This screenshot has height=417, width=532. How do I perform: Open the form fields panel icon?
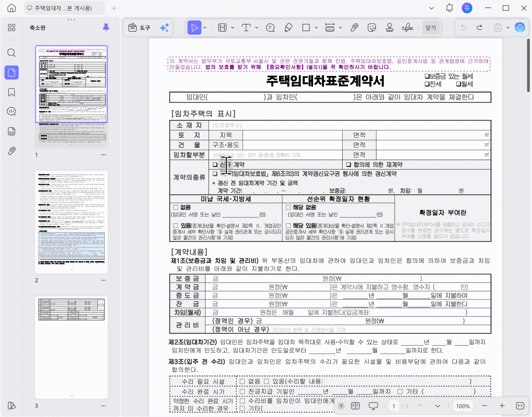pos(11,131)
